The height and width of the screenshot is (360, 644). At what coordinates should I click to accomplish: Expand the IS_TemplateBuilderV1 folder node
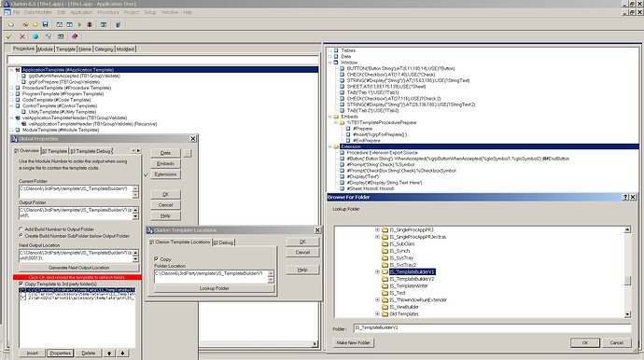pos(377,271)
